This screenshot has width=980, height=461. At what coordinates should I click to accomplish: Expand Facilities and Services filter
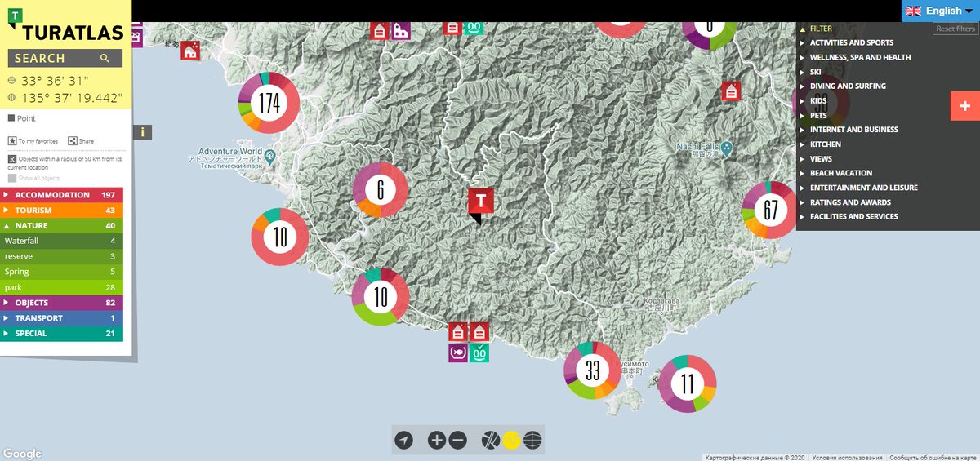coord(854,216)
